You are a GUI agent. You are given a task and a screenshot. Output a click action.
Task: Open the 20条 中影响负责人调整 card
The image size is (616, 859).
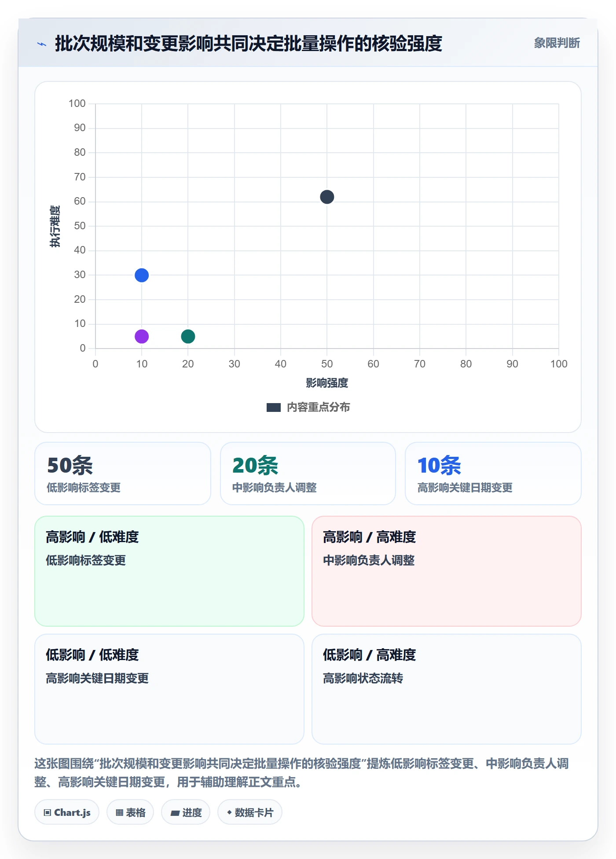pyautogui.click(x=308, y=474)
